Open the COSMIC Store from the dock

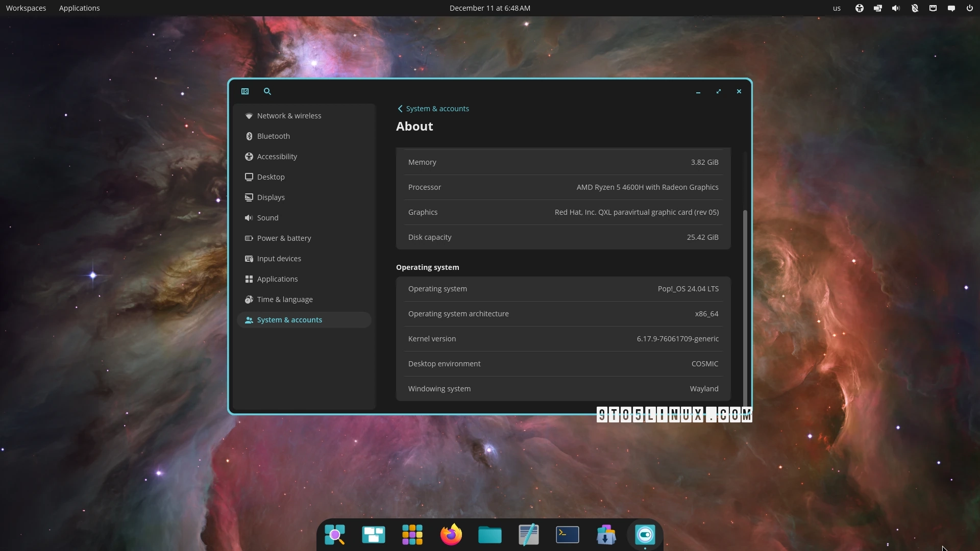pyautogui.click(x=606, y=535)
